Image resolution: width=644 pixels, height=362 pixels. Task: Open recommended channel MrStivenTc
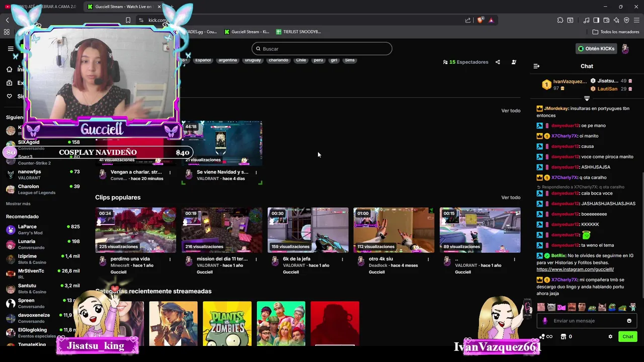pos(43,274)
